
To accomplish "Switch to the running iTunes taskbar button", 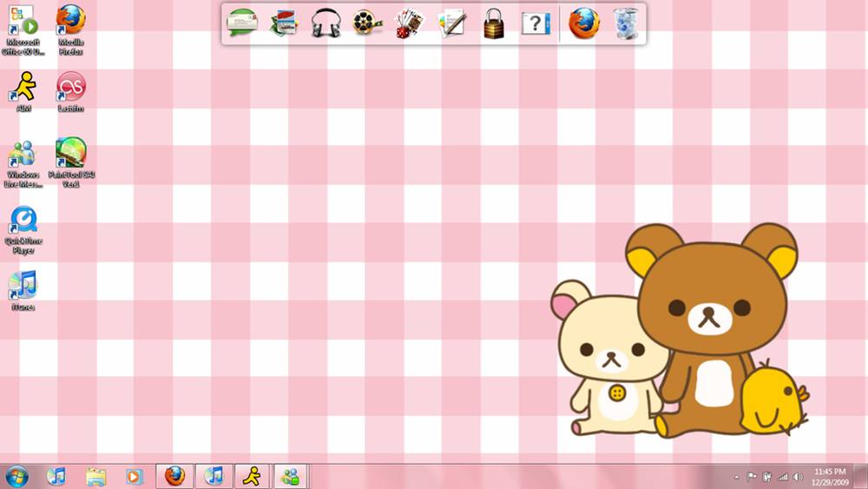I will [214, 476].
